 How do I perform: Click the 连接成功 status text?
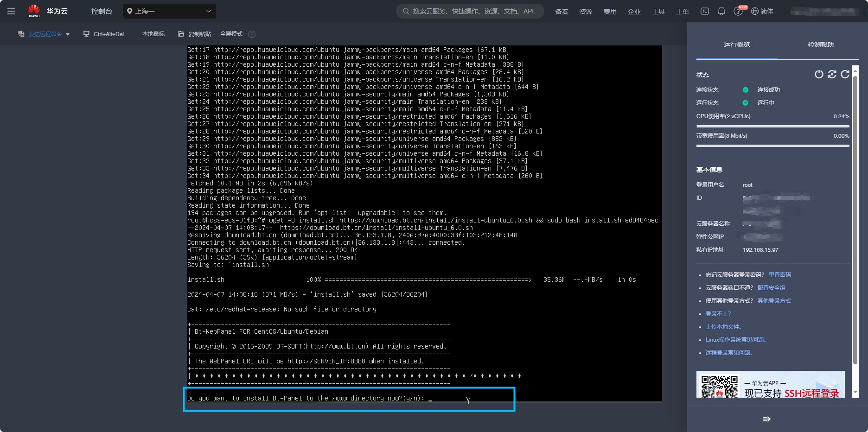pyautogui.click(x=768, y=90)
